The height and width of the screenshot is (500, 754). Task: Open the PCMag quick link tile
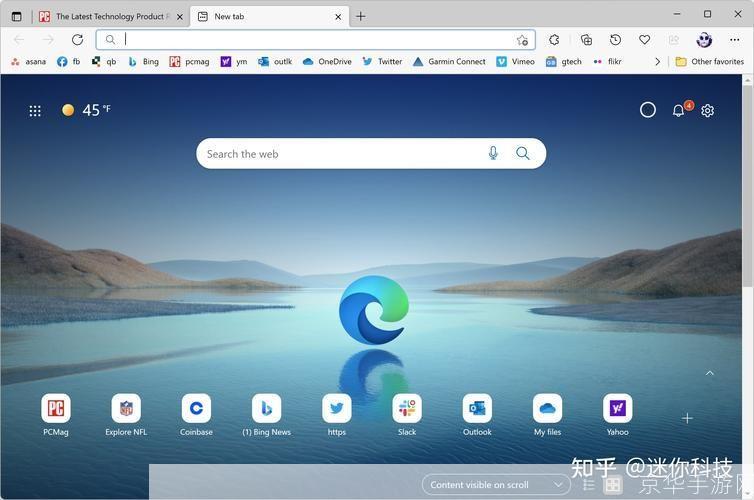[x=56, y=414]
